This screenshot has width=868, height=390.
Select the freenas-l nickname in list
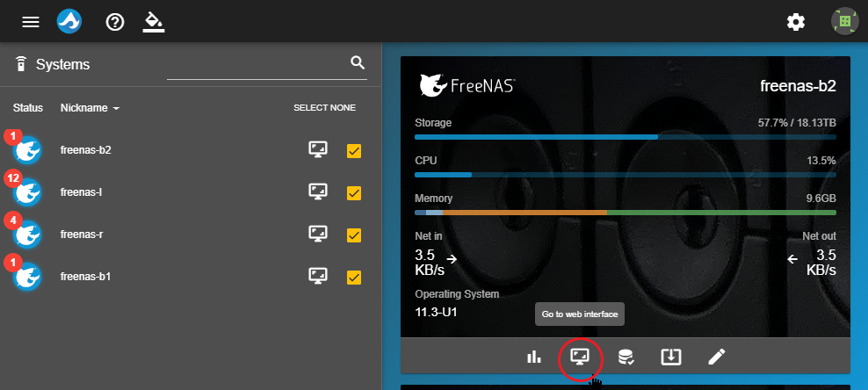pos(81,192)
